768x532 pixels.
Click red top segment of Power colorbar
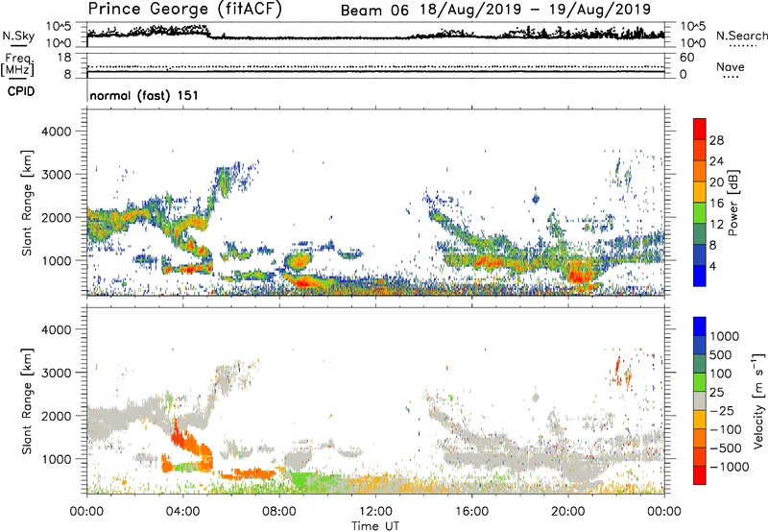(x=700, y=129)
